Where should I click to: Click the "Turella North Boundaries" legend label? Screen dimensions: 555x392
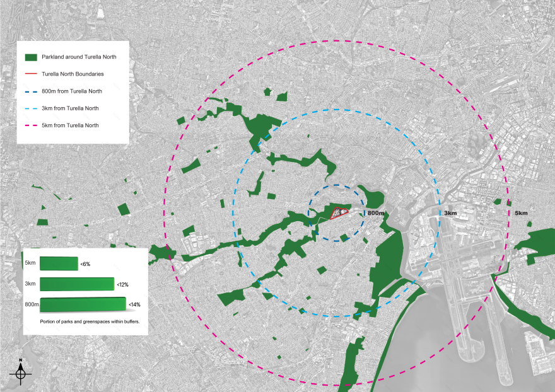(73, 74)
